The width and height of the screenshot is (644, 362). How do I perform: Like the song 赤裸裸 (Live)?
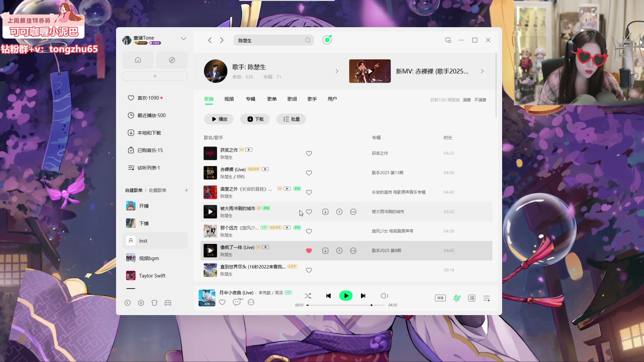coord(309,173)
